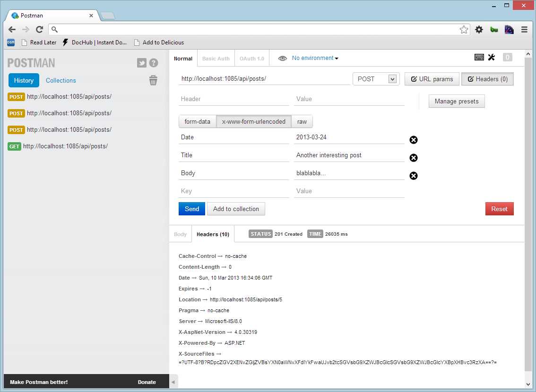
Task: Show the response Headers (10) tab
Action: 213,234
